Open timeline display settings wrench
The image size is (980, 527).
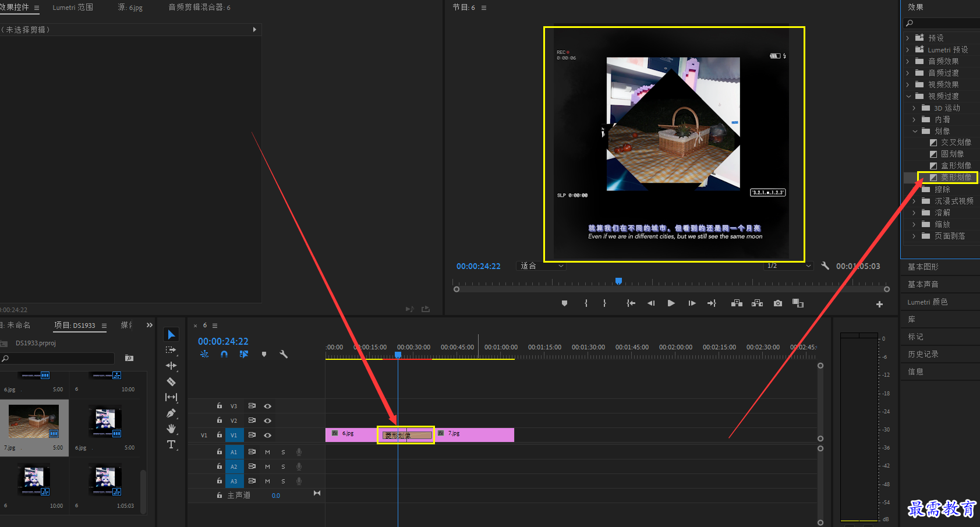click(x=284, y=354)
